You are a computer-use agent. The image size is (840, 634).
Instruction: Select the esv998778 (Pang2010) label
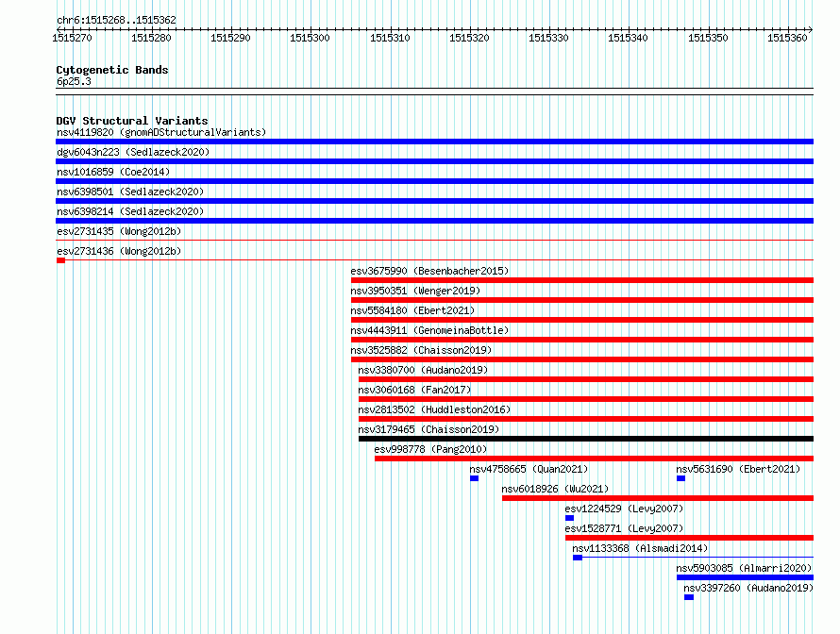[x=430, y=449]
